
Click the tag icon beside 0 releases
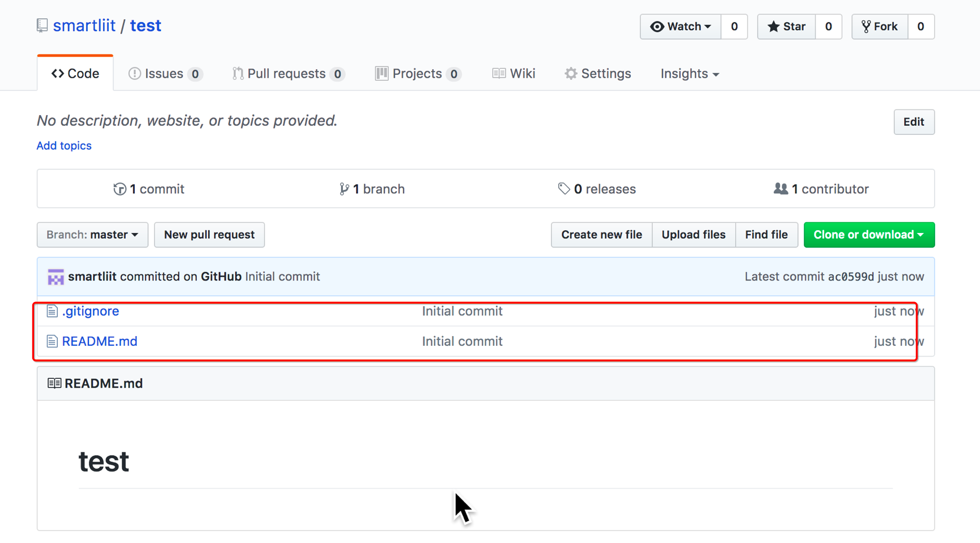coord(564,189)
